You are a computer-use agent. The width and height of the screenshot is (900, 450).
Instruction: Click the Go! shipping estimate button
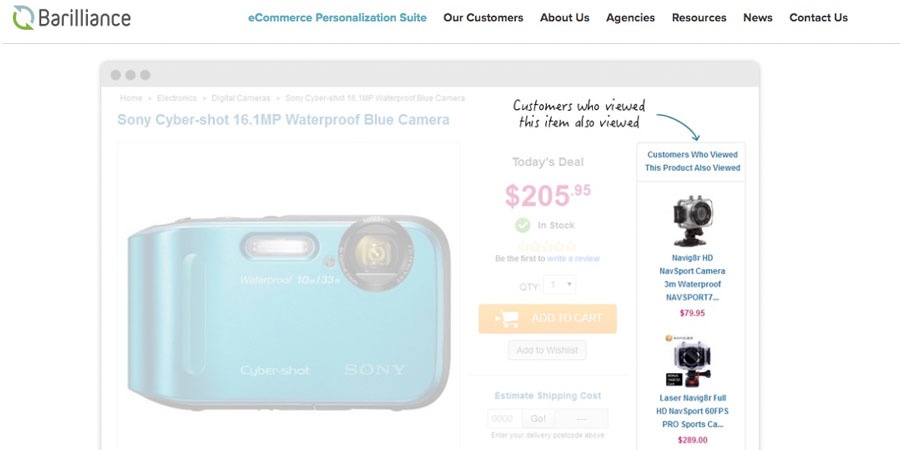[x=538, y=418]
